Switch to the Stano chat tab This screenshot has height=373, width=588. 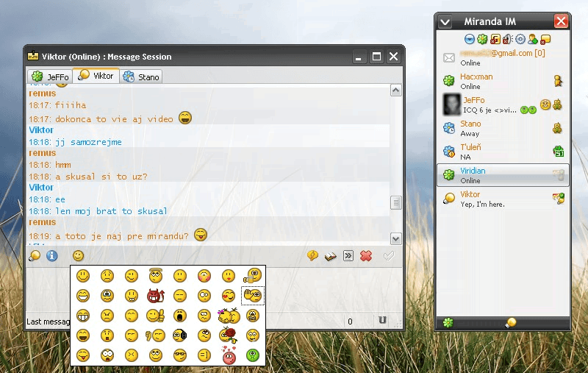[x=141, y=77]
